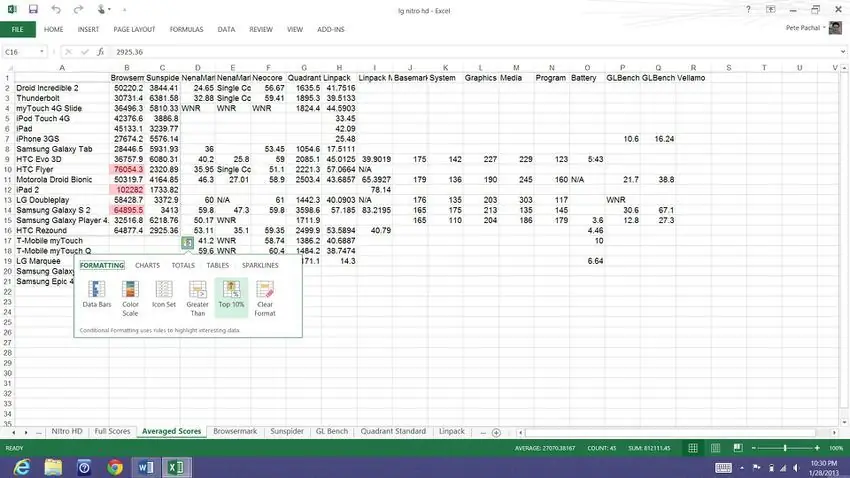This screenshot has width=850, height=478.
Task: Open the Sunspider sheet tab
Action: [287, 431]
